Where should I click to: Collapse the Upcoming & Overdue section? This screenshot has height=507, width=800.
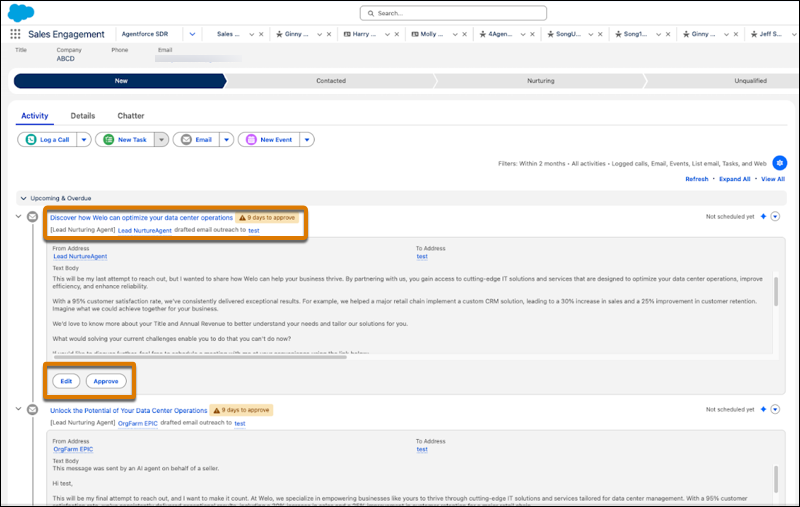(x=23, y=198)
